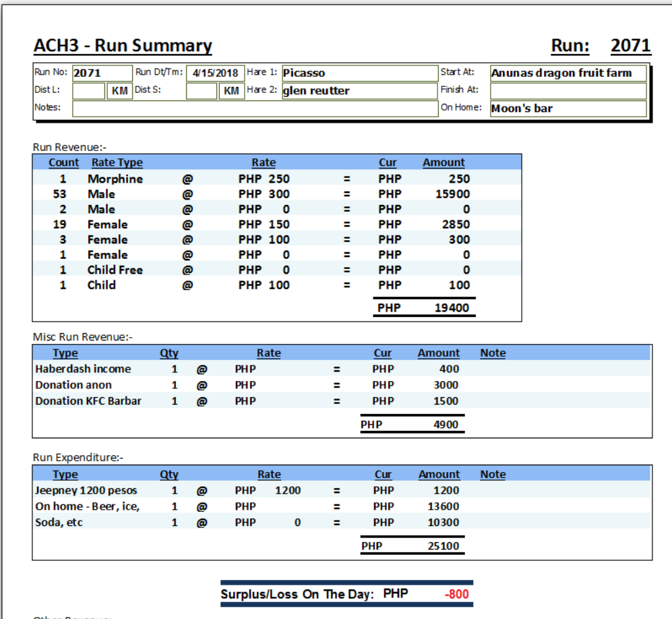Click the Dist L distance field
The height and width of the screenshot is (619, 672).
[x=88, y=90]
